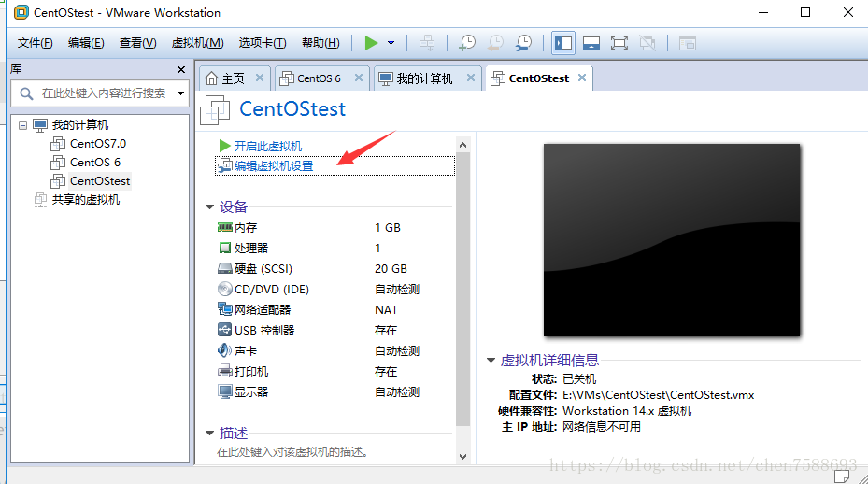Click the USB 控制器 icon
Screen dimensions: 868x484
(225, 330)
